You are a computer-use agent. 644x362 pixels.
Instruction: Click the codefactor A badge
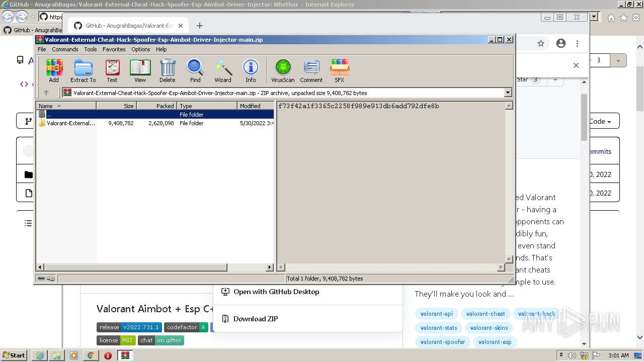[186, 327]
